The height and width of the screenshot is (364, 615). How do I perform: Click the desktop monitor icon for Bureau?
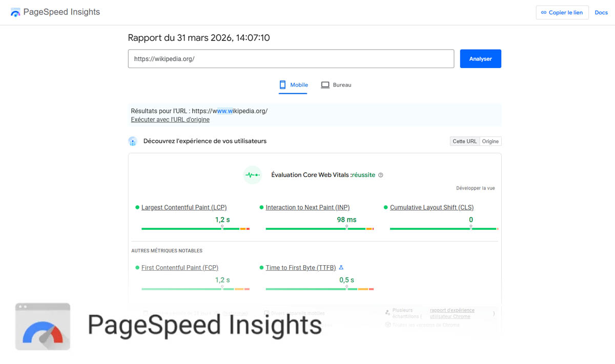point(325,85)
